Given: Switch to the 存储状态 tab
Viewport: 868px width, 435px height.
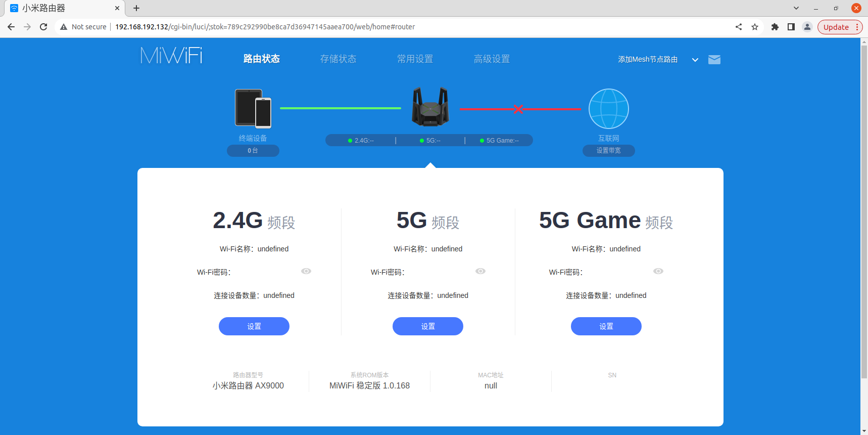Looking at the screenshot, I should click(339, 59).
